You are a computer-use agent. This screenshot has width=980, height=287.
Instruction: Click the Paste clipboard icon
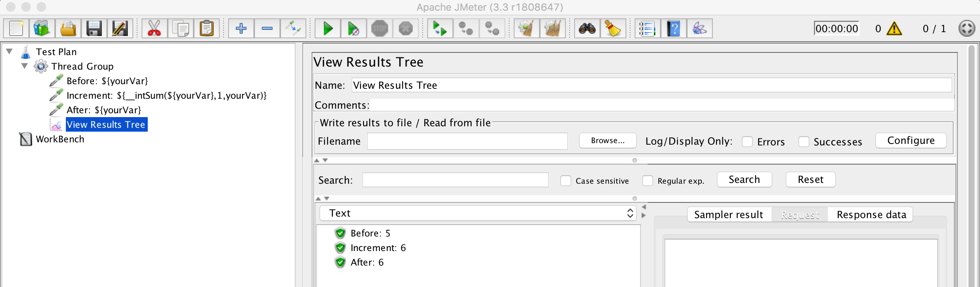(207, 29)
